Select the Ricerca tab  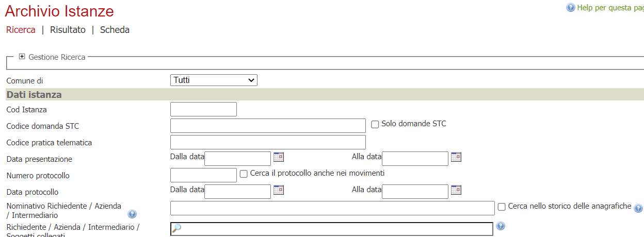click(x=21, y=30)
